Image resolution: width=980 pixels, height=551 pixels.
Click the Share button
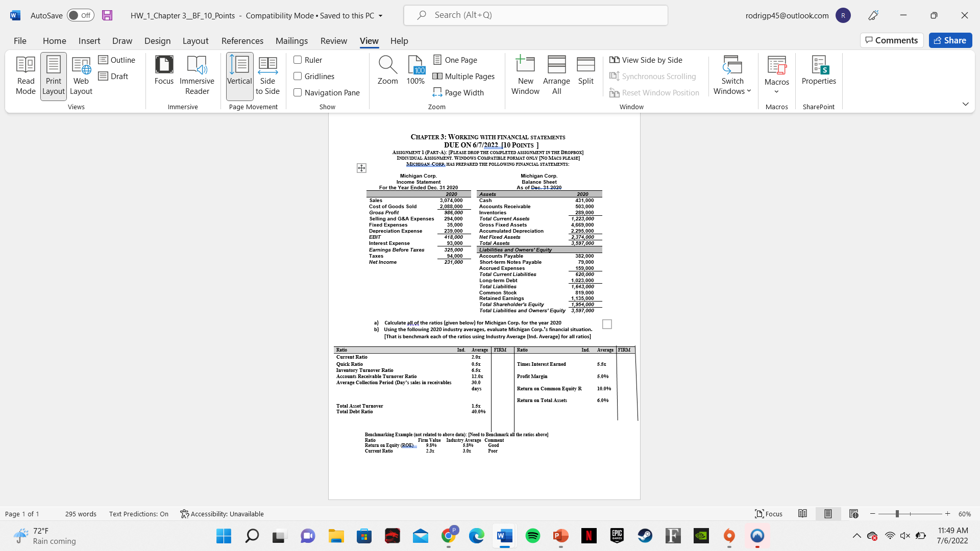click(950, 40)
